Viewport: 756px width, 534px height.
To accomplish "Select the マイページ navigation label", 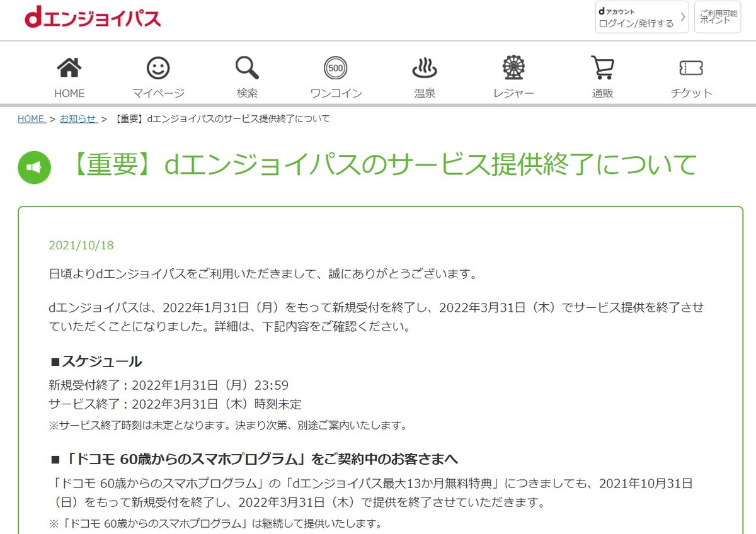I will tap(158, 93).
